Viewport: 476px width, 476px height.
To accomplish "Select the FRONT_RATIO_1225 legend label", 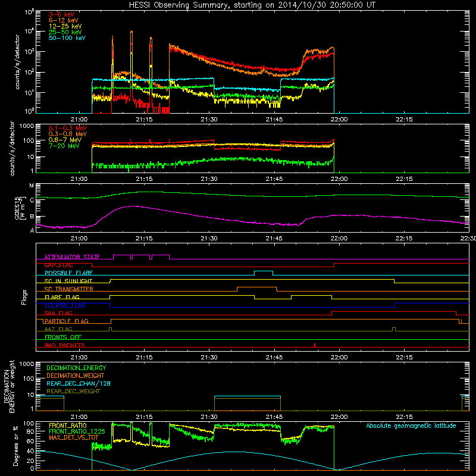I will (x=77, y=431).
